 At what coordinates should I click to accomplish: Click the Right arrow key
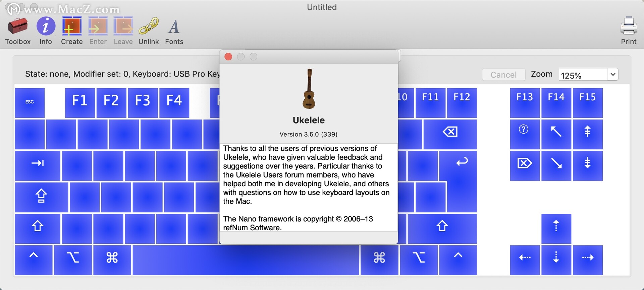[588, 260]
